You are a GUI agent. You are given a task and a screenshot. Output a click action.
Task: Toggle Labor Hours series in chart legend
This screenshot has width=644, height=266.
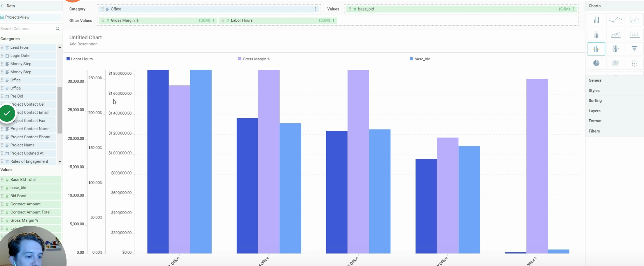pos(80,59)
